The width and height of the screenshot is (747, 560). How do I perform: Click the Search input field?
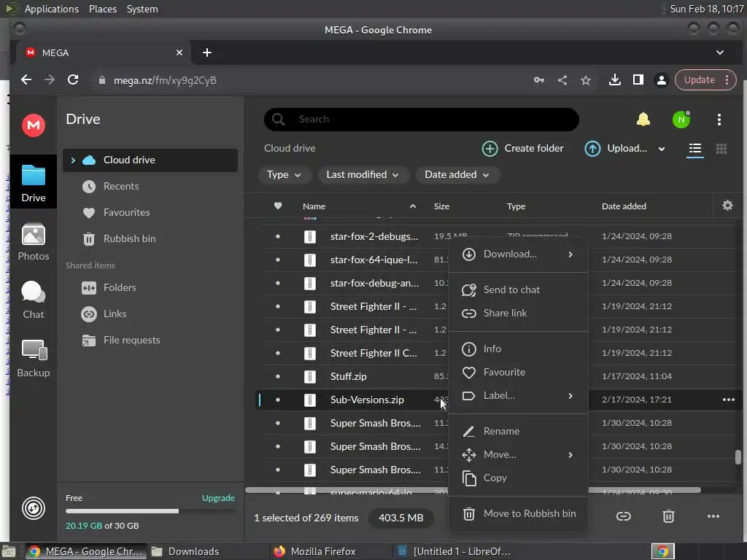pyautogui.click(x=421, y=119)
